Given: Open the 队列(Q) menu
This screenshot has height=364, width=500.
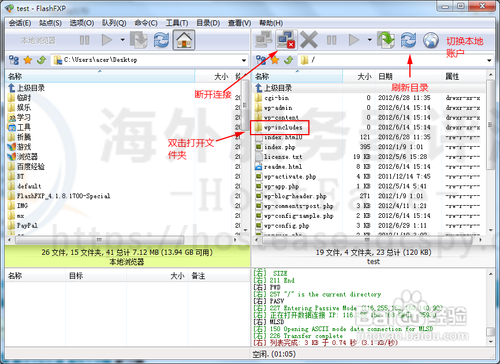Looking at the screenshot, I should [114, 23].
